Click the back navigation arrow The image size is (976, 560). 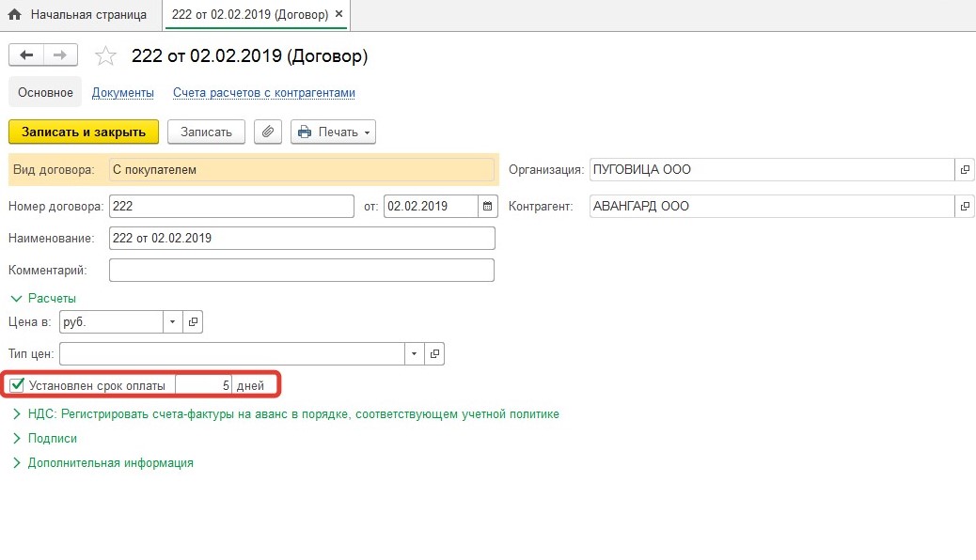pos(26,55)
